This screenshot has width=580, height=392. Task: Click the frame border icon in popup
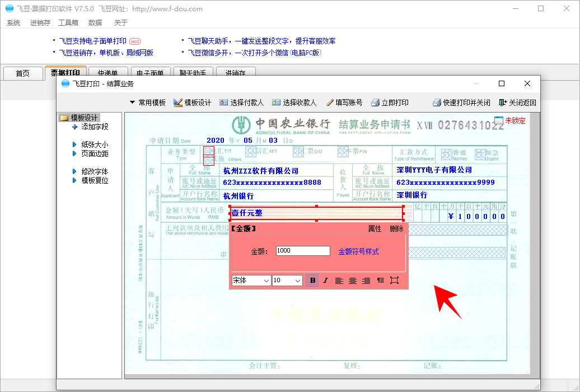pos(394,281)
